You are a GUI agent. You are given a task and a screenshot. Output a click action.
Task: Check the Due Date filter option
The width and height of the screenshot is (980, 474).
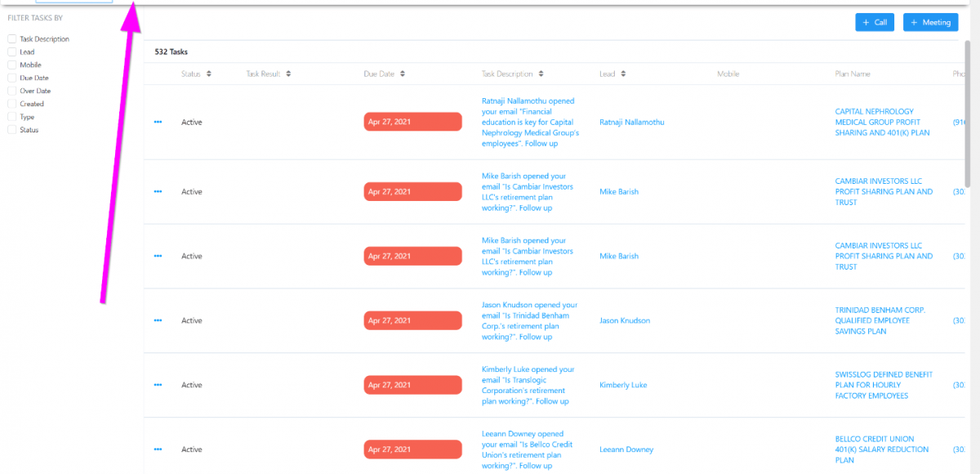point(12,78)
